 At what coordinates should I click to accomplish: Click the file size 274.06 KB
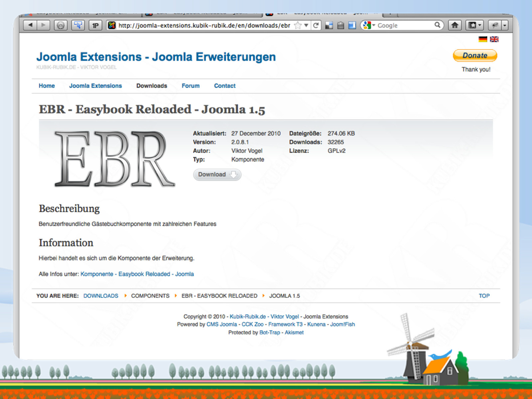[x=341, y=133]
